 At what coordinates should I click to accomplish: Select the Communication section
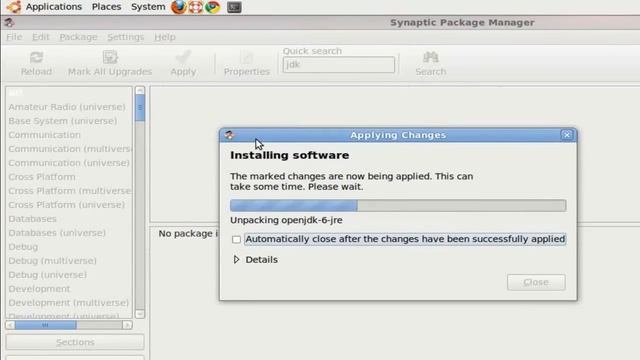coord(44,135)
